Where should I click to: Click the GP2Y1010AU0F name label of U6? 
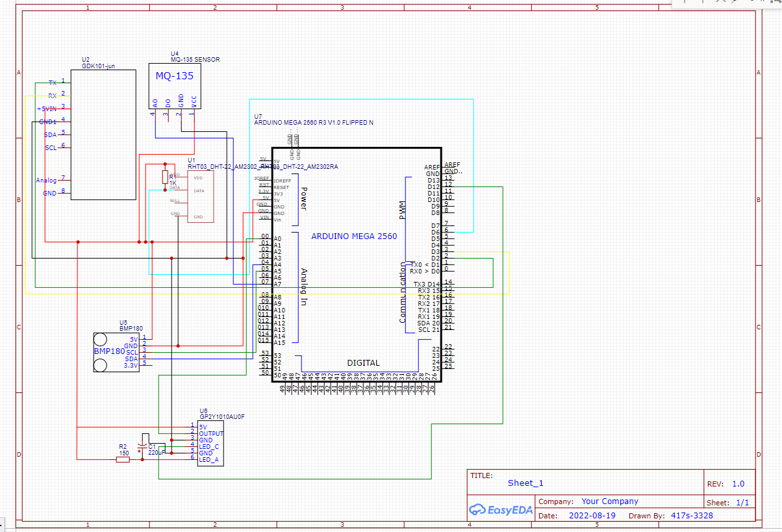[x=222, y=416]
